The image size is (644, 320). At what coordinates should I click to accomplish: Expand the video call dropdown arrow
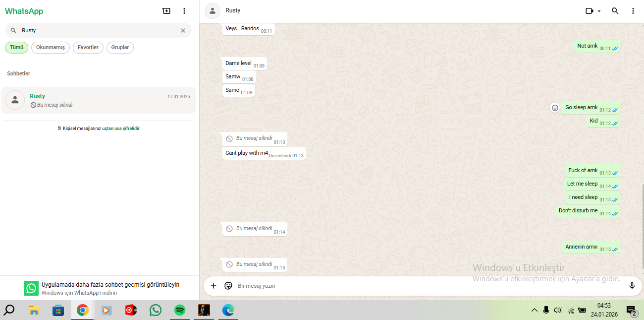pos(599,11)
